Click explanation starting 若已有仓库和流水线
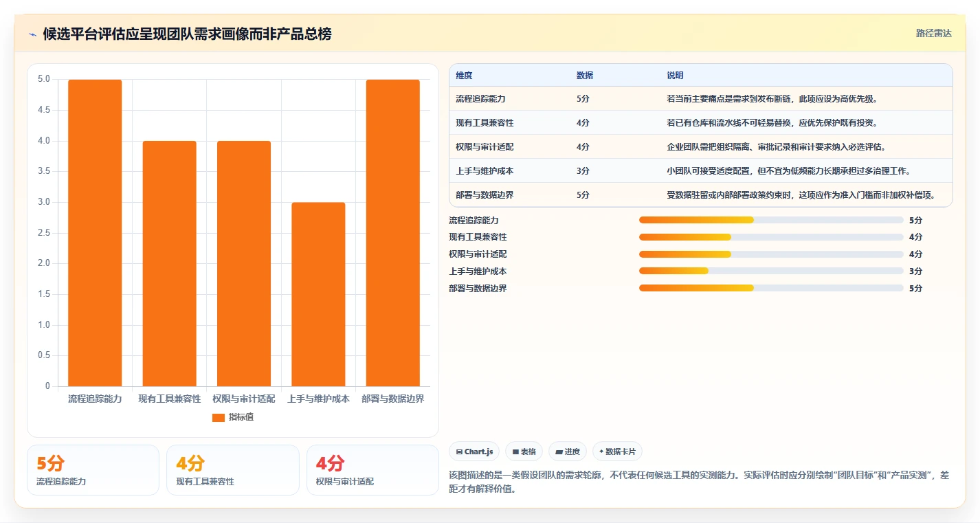Viewport: 980px width, 523px height. click(772, 123)
